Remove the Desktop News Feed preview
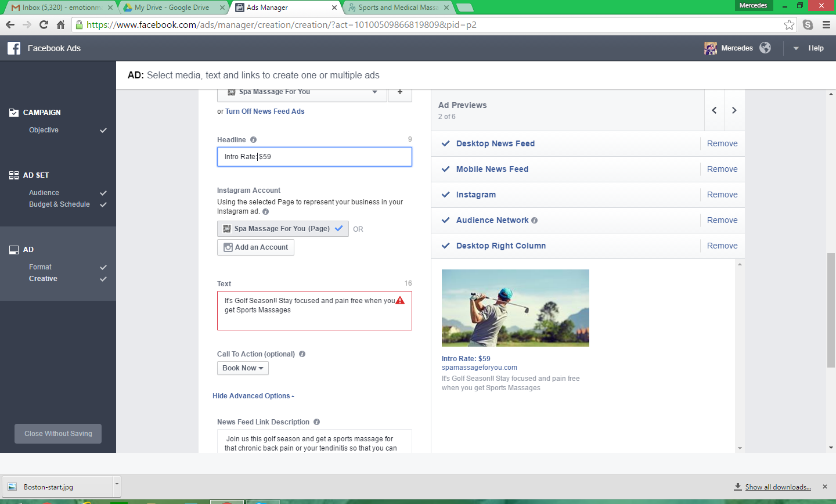The image size is (836, 504). (722, 143)
